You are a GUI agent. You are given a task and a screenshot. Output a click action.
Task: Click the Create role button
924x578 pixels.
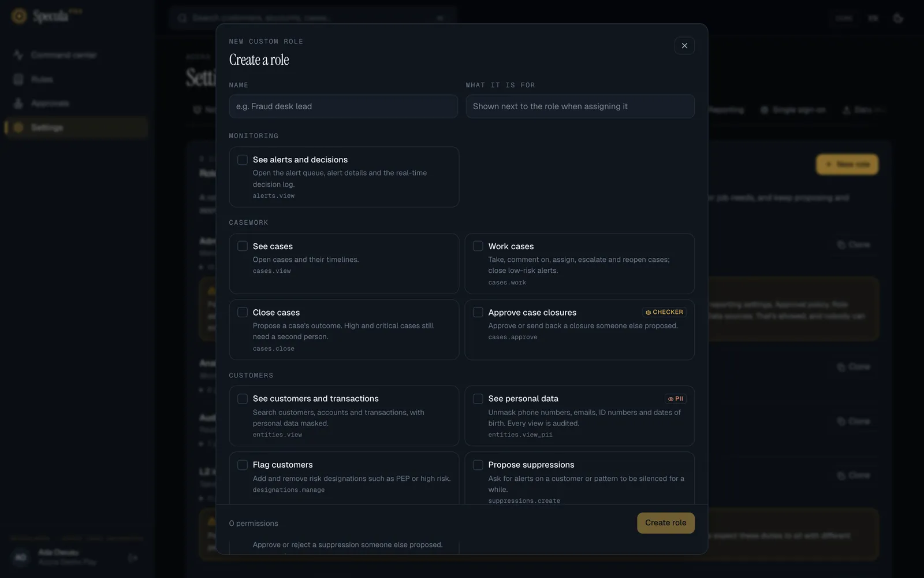666,523
